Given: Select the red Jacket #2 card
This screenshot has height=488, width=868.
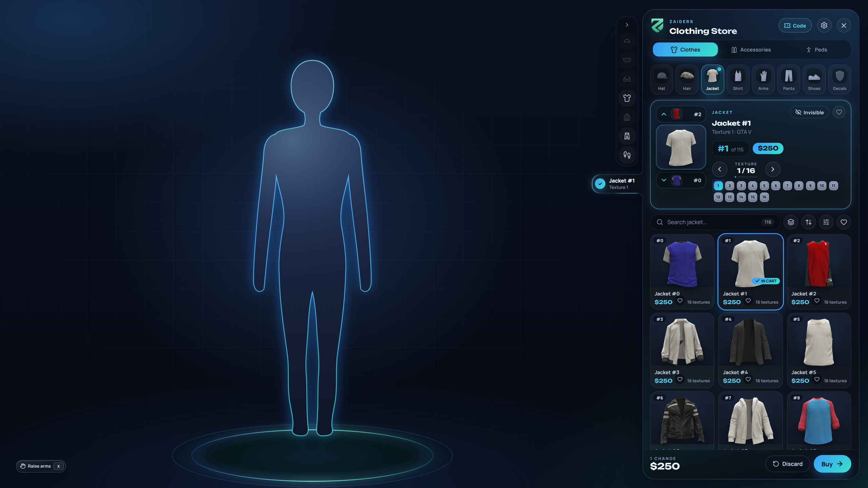Looking at the screenshot, I should [x=819, y=272].
